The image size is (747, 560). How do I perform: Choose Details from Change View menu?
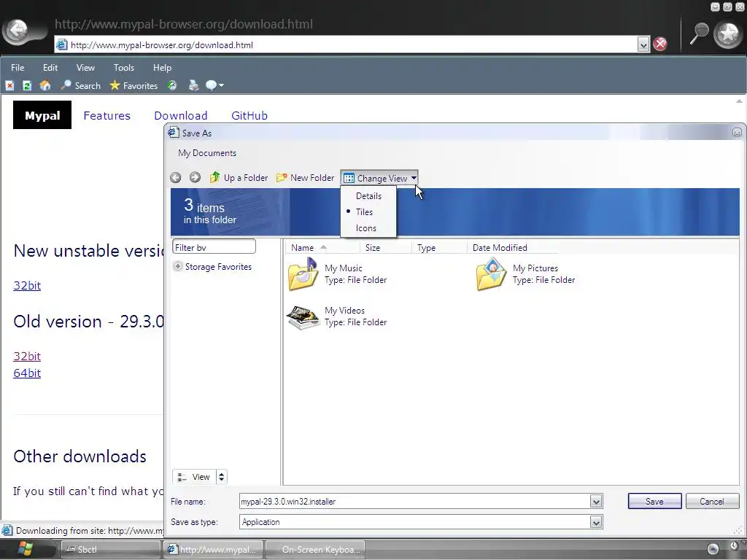pyautogui.click(x=368, y=195)
